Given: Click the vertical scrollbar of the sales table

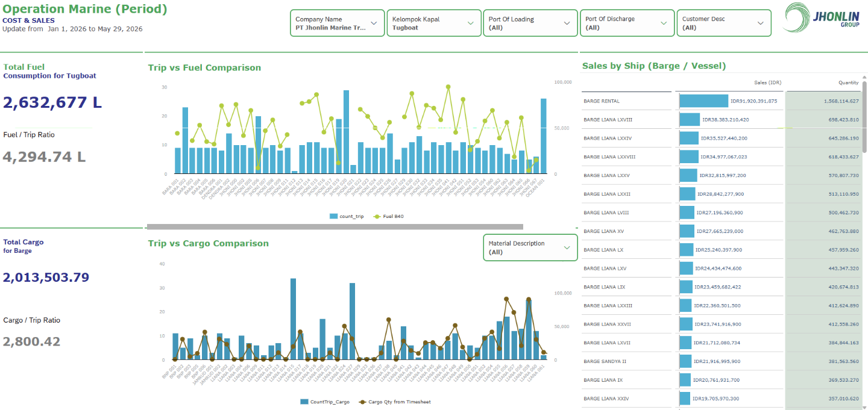Looking at the screenshot, I should 864,116.
